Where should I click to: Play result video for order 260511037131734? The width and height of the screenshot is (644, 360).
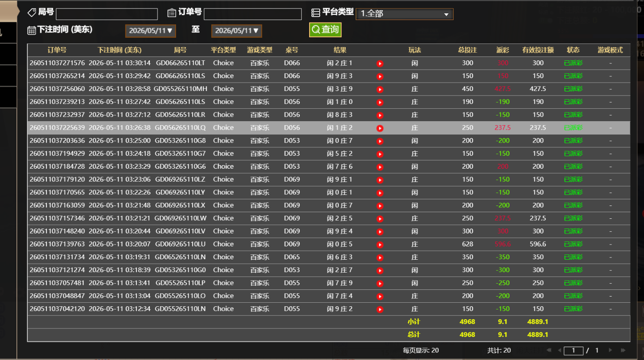tap(380, 257)
